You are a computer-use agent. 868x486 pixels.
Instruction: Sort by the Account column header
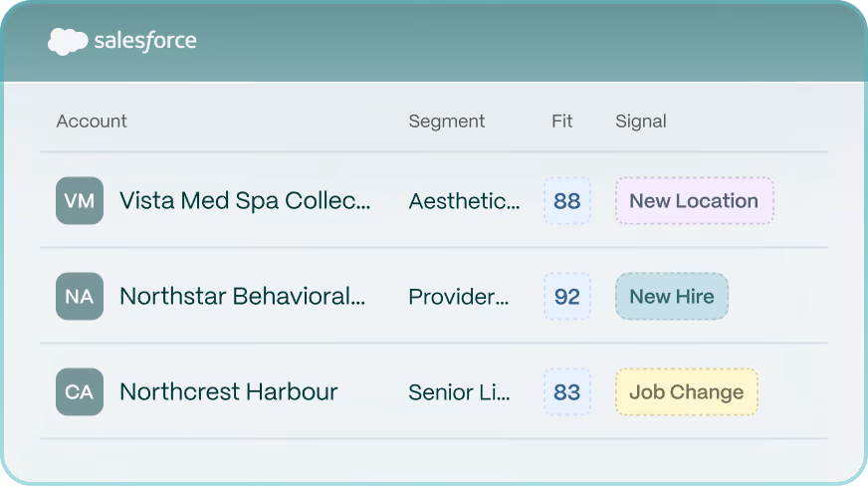click(92, 121)
